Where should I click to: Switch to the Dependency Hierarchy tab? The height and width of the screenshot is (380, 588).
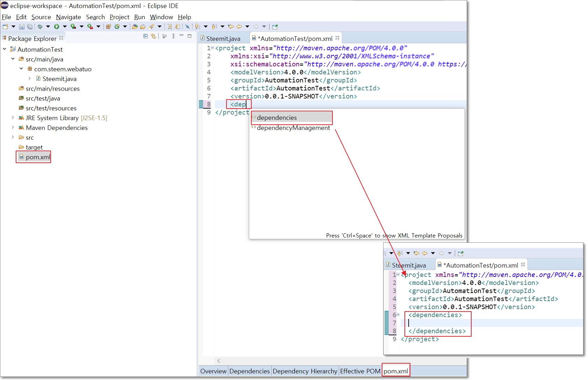click(305, 371)
